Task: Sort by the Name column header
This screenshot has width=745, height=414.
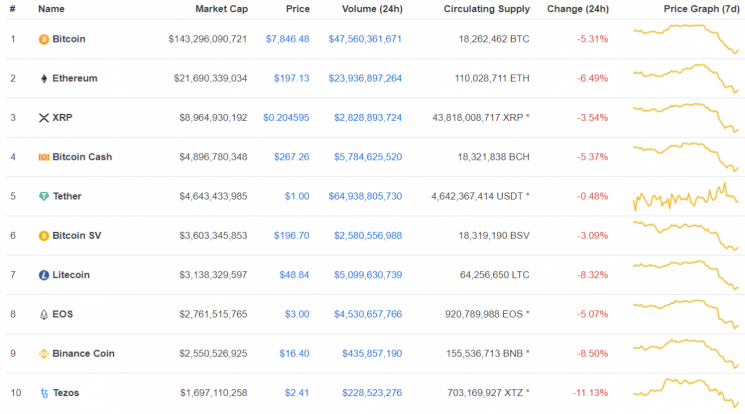Action: (x=51, y=9)
